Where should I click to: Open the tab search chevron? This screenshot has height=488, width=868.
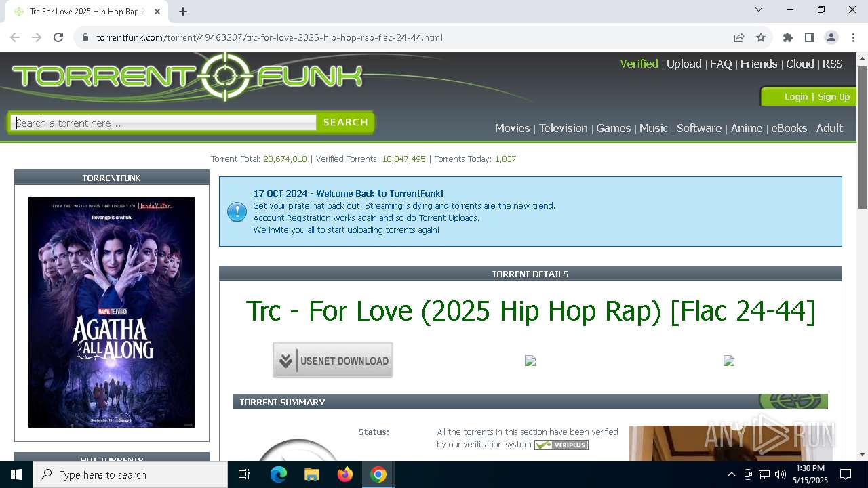(759, 9)
